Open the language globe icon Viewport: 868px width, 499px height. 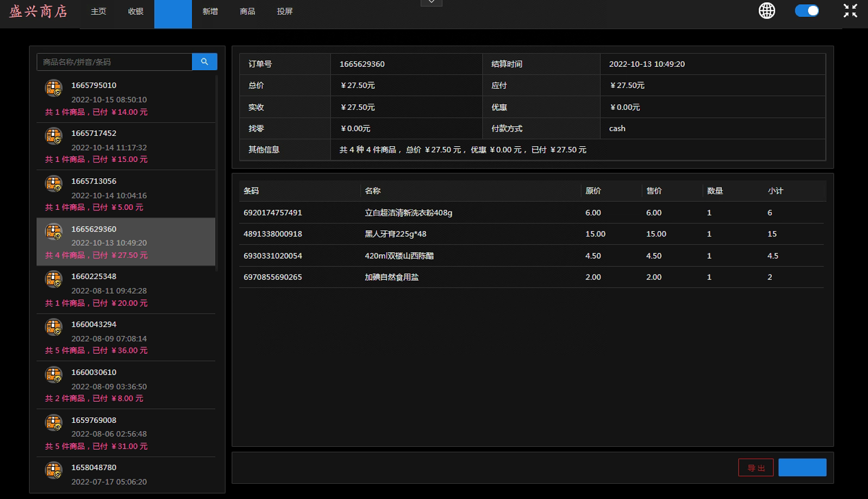coord(767,11)
